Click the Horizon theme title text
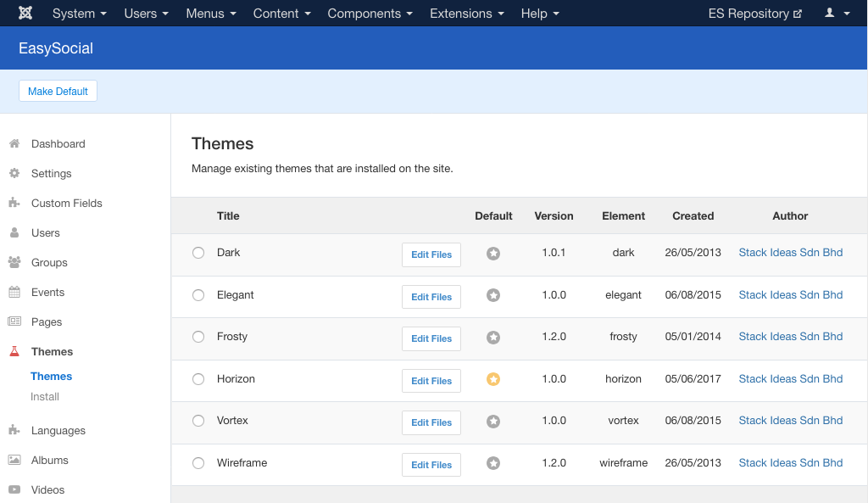The height and width of the screenshot is (503, 868). pyautogui.click(x=236, y=379)
